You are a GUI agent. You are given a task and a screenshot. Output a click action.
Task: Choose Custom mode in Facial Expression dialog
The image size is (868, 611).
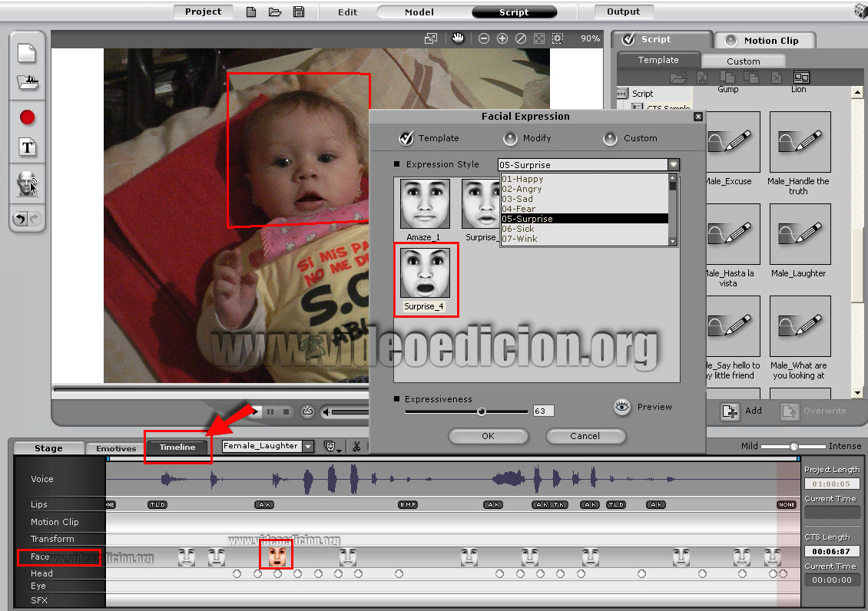pyautogui.click(x=610, y=138)
